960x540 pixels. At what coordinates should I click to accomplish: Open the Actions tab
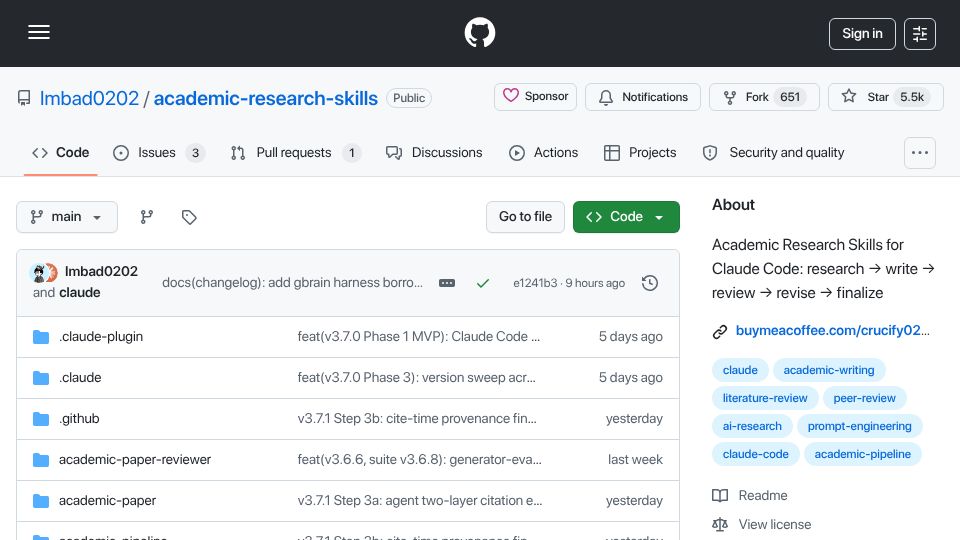pos(544,152)
